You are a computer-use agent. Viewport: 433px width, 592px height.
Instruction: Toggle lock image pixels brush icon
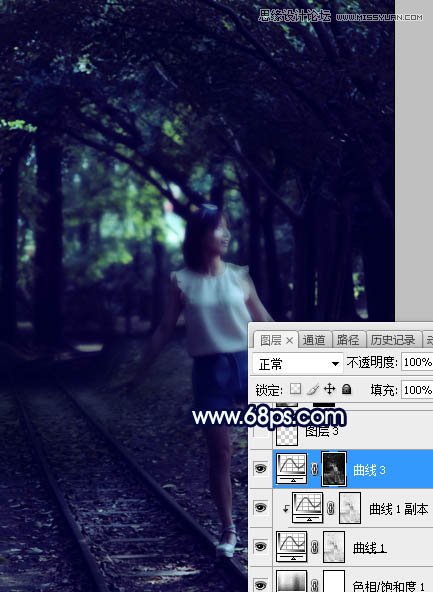[313, 389]
